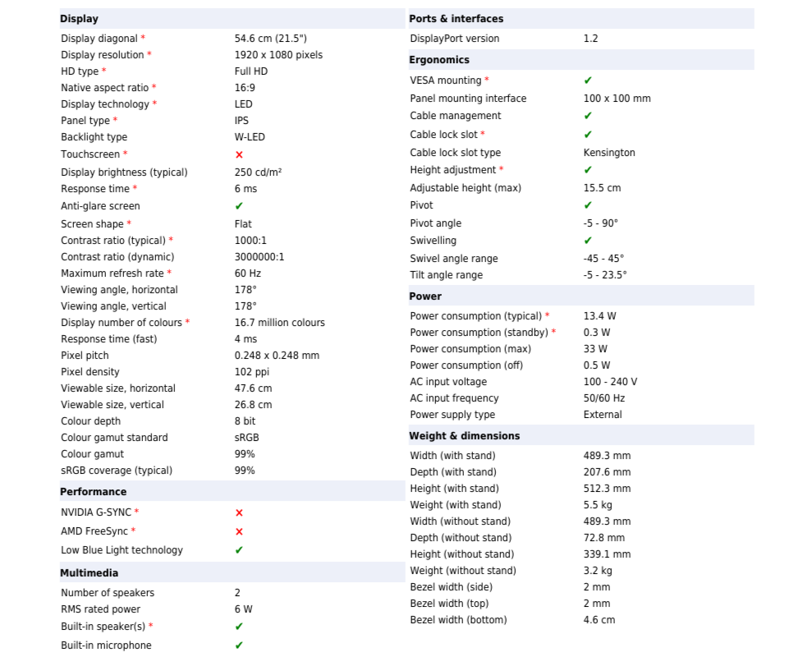Click the Power consumption (typical) label

coord(476,316)
